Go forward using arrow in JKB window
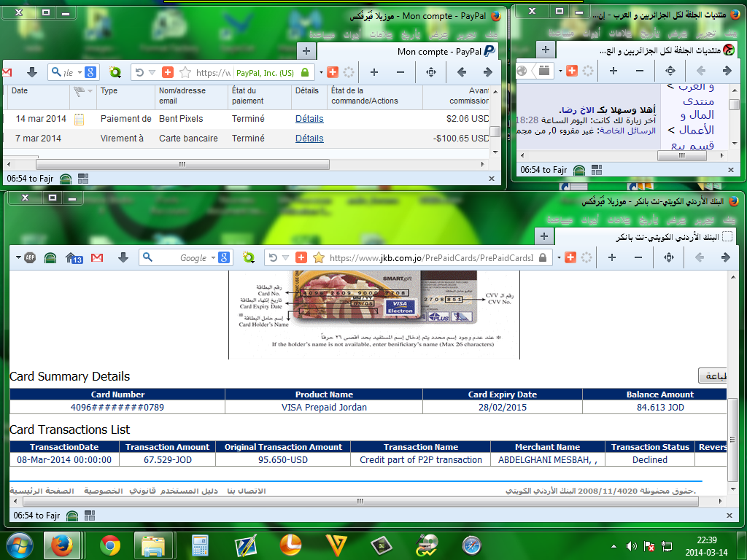The image size is (747, 560). (726, 257)
